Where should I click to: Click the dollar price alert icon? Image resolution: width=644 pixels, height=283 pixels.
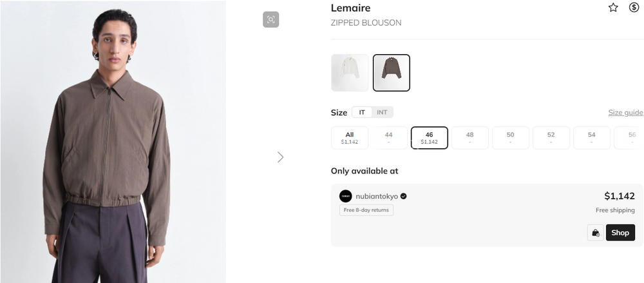pos(634,8)
